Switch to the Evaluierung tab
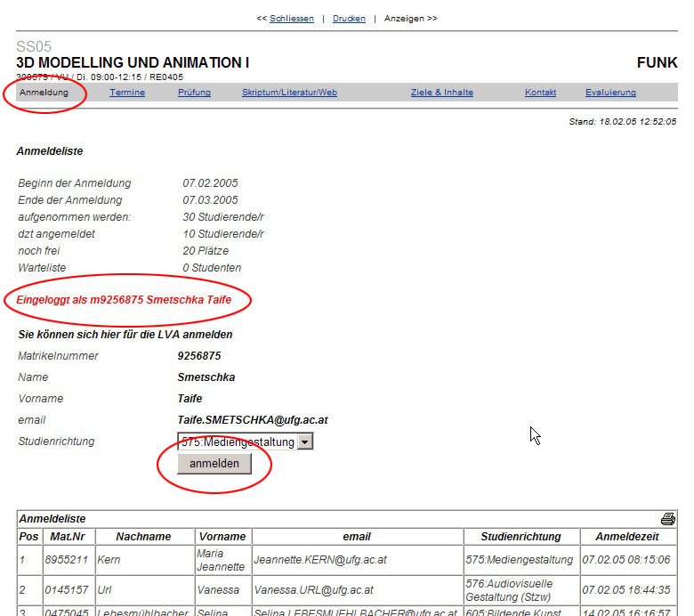The image size is (694, 616). (610, 93)
